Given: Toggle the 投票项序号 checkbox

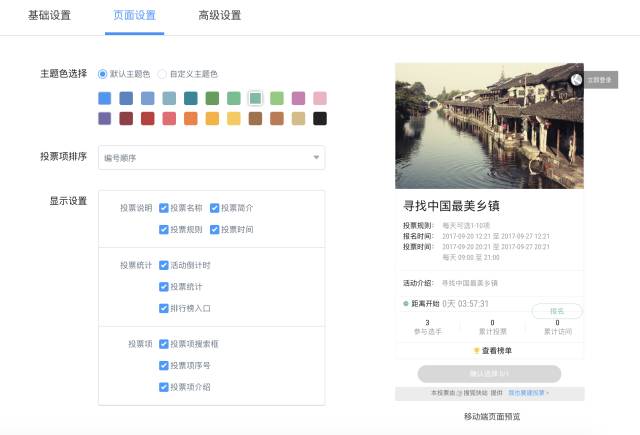Looking at the screenshot, I should pyautogui.click(x=164, y=366).
